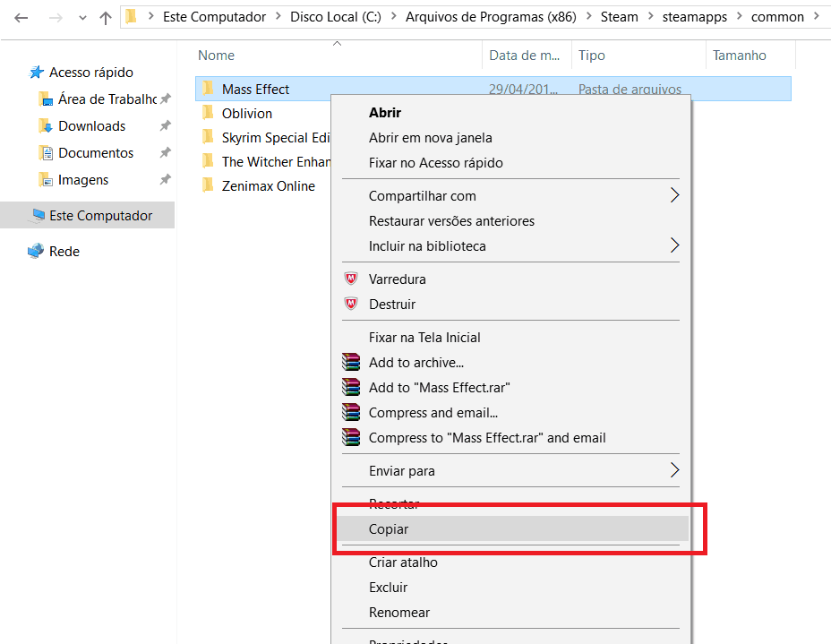
Task: Click WinRAR icon beside Add to archive
Action: coord(351,362)
